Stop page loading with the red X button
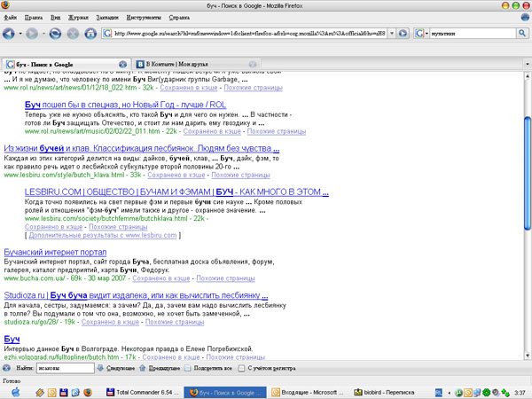532x399 pixels. tap(73, 34)
